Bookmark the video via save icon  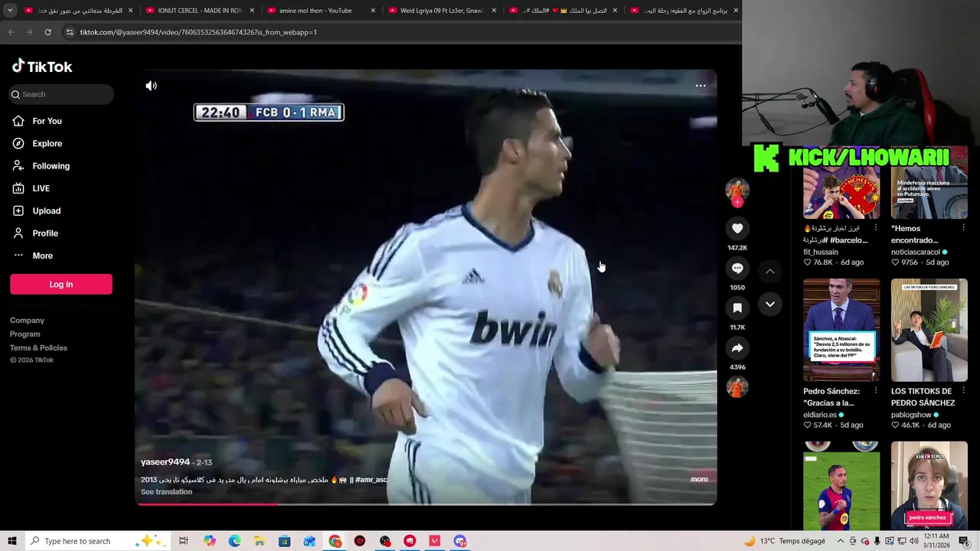point(737,308)
